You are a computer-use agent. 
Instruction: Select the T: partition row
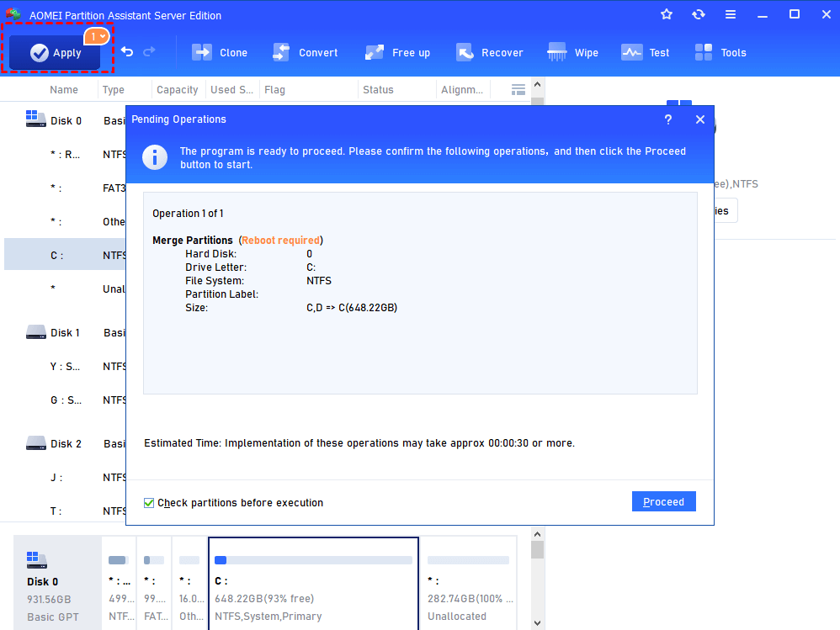(x=66, y=511)
